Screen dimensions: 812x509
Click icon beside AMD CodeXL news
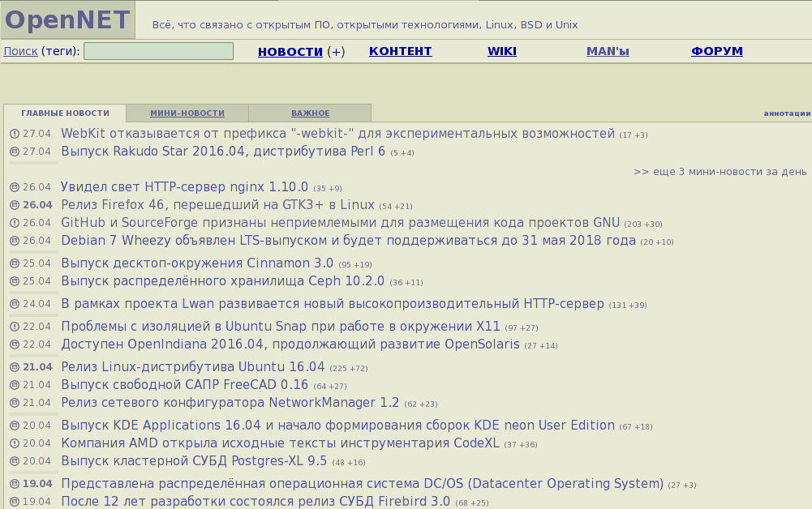pyautogui.click(x=15, y=443)
